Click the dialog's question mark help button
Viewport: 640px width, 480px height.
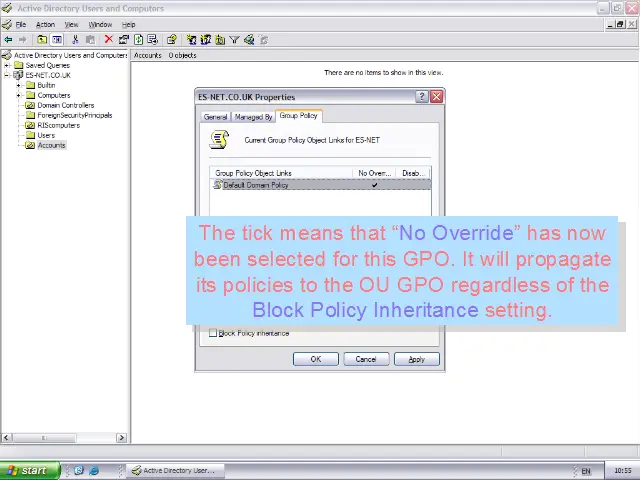422,97
